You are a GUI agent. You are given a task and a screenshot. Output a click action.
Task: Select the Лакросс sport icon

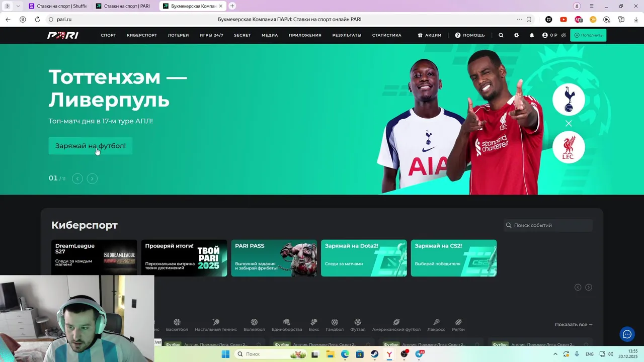(x=436, y=325)
